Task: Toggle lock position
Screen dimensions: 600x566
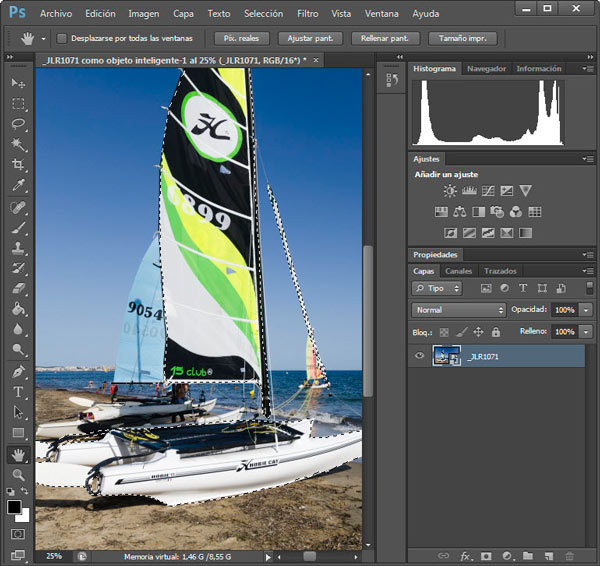Action: (478, 332)
